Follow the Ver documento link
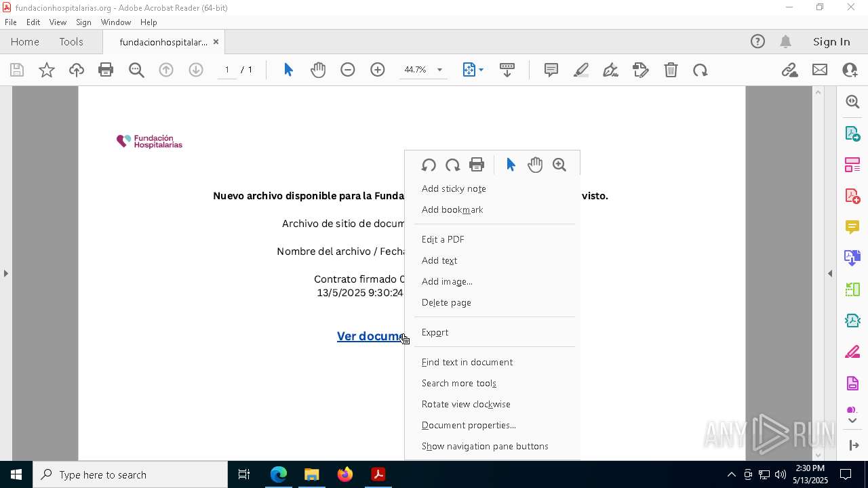Image resolution: width=868 pixels, height=488 pixels. 370,336
